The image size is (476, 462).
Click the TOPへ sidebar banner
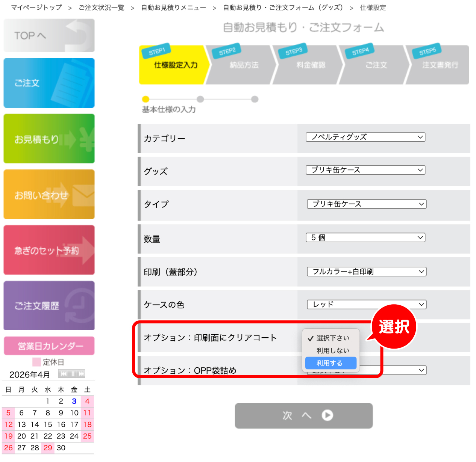click(x=49, y=36)
